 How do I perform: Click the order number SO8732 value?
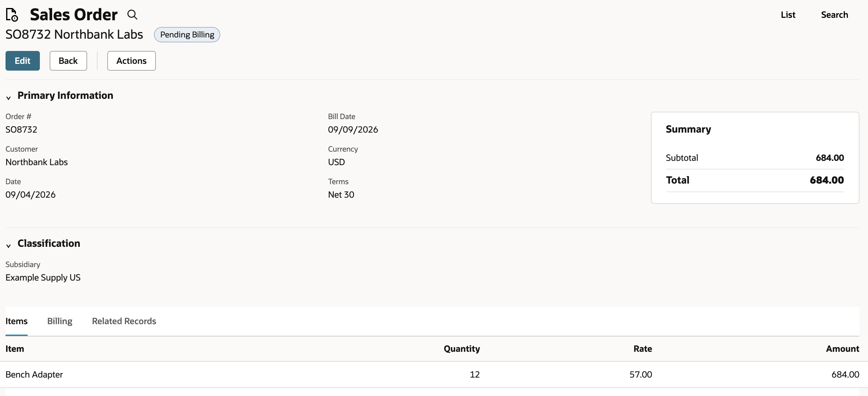(x=21, y=130)
